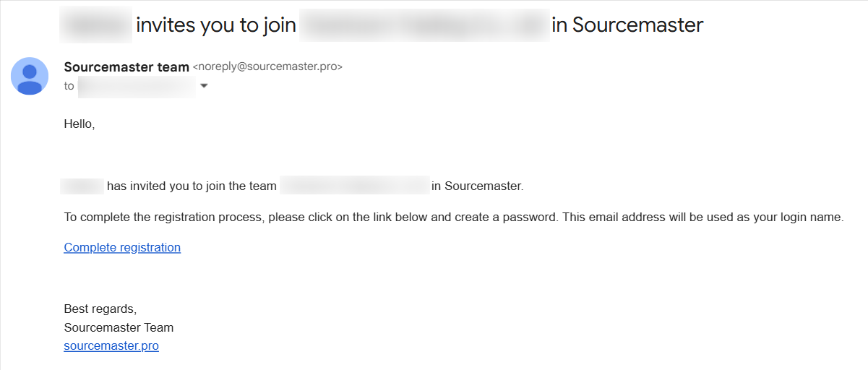Click the sender name Sourcemaster team
Image resolution: width=868 pixels, height=370 pixels.
[x=126, y=66]
